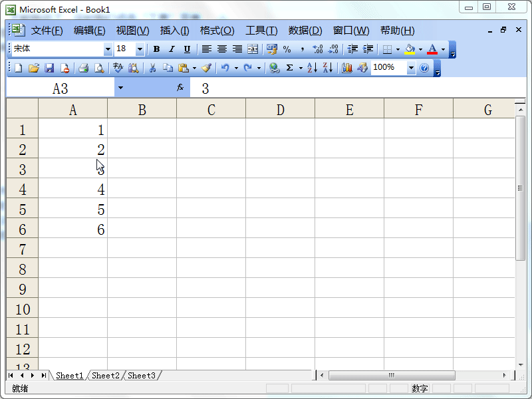532x399 pixels.
Task: Apply comma style format
Action: point(303,49)
